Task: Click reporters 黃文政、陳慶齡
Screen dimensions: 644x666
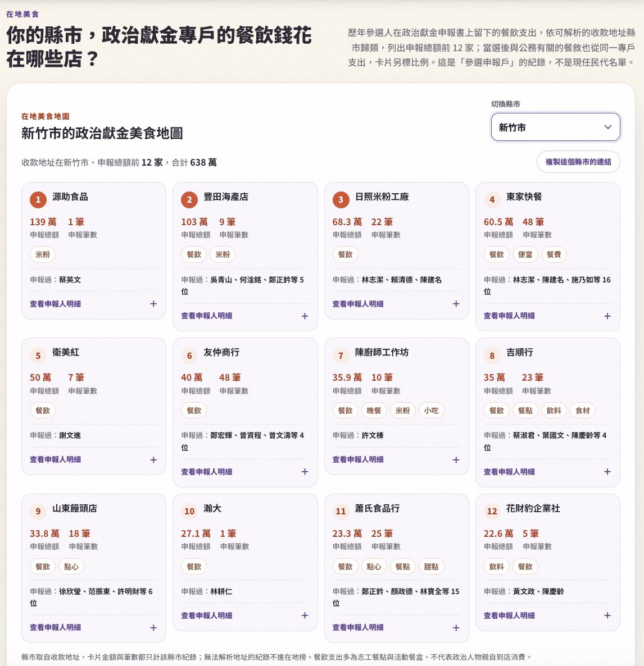Action: (x=538, y=591)
